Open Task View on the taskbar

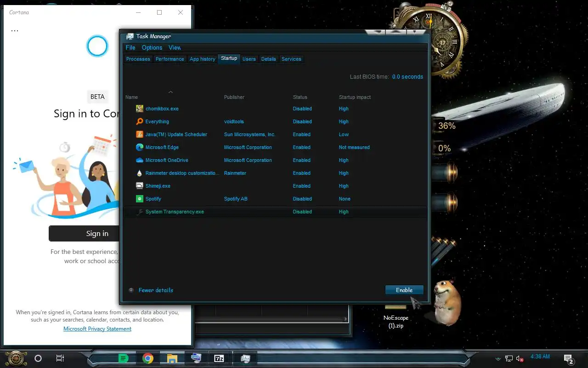[x=60, y=358]
